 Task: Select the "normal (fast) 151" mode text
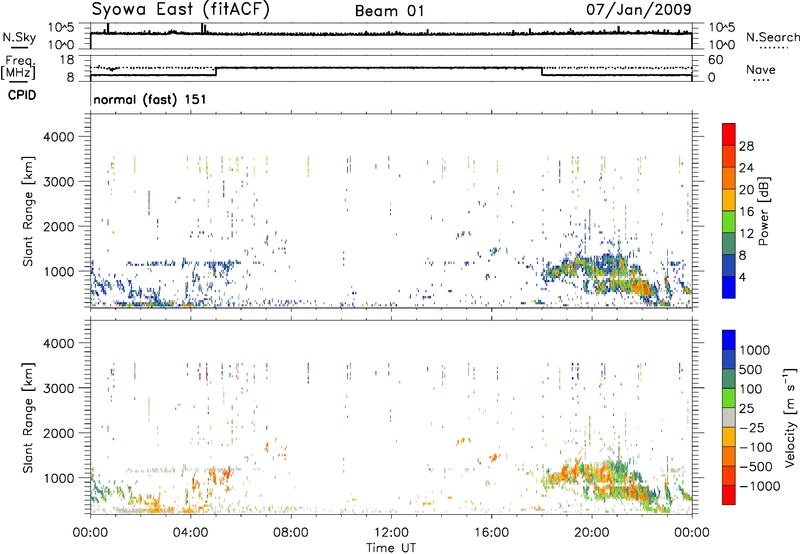click(150, 99)
